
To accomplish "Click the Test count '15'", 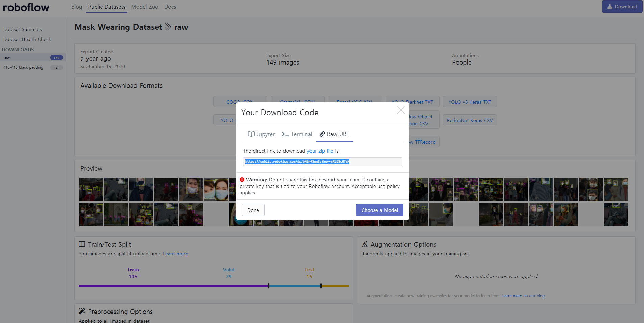I will (309, 277).
